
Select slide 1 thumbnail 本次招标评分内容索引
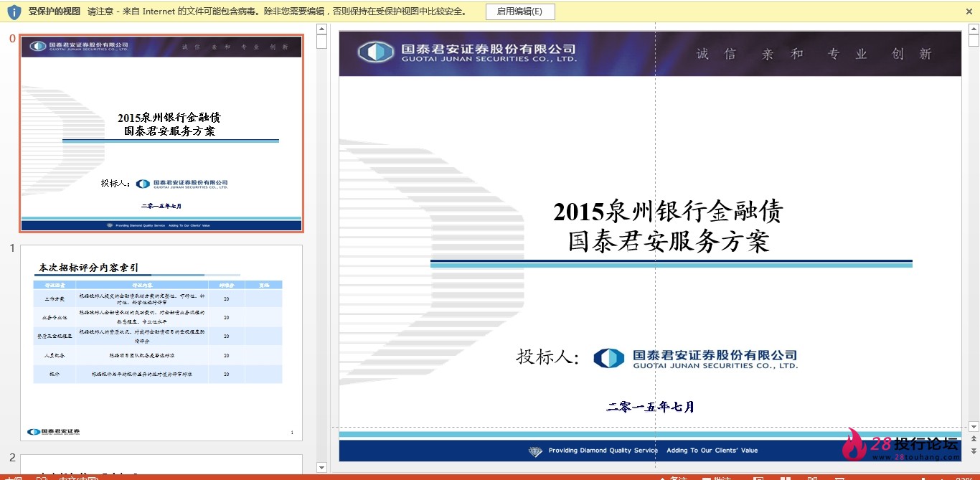(161, 342)
